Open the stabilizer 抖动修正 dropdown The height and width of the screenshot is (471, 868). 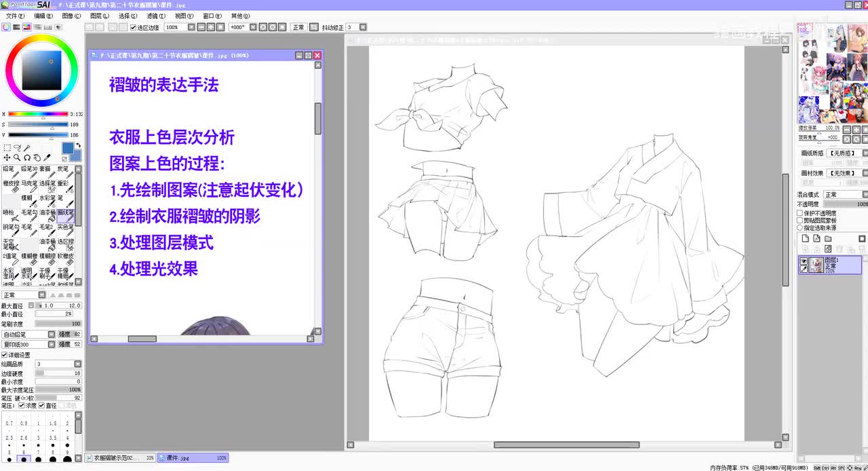click(363, 27)
